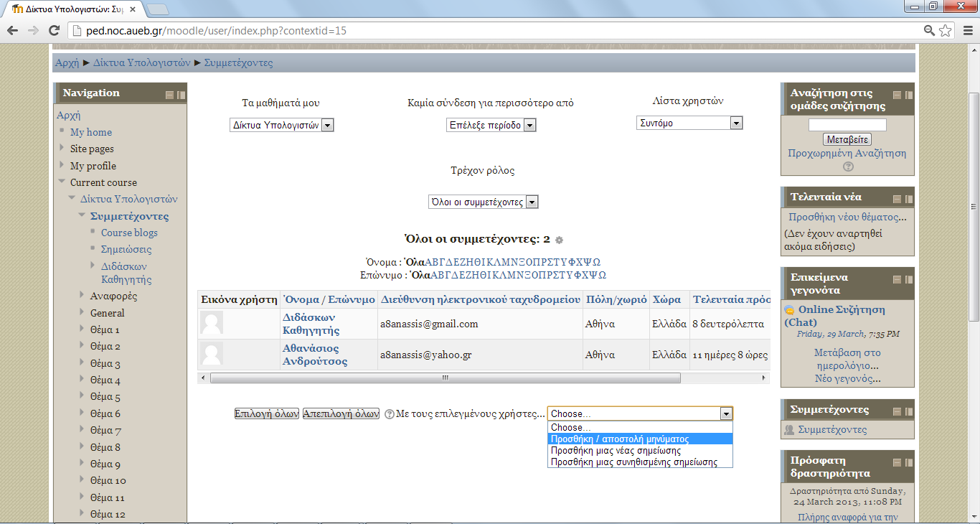
Task: Hide the Πρόσφατη δραστηριότητα block
Action: pyautogui.click(x=897, y=463)
